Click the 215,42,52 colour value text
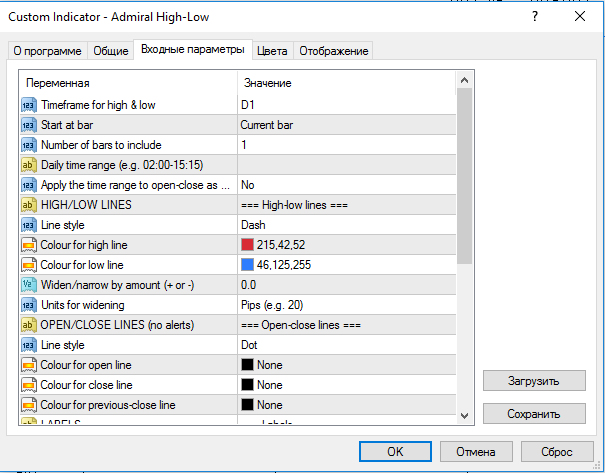The width and height of the screenshot is (605, 473). click(281, 245)
